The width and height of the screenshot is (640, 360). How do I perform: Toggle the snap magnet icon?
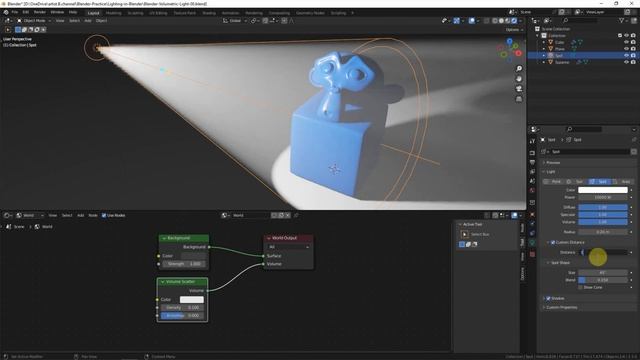pos(265,20)
